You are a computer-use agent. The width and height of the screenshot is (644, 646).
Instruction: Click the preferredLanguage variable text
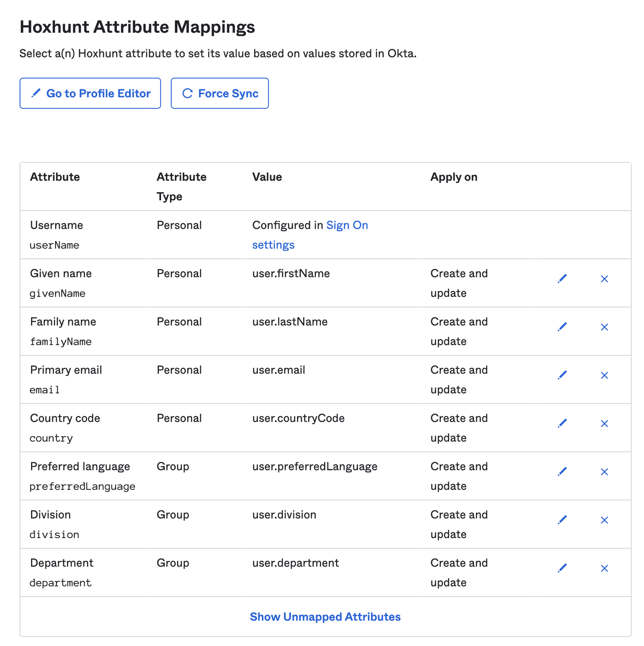coord(82,487)
